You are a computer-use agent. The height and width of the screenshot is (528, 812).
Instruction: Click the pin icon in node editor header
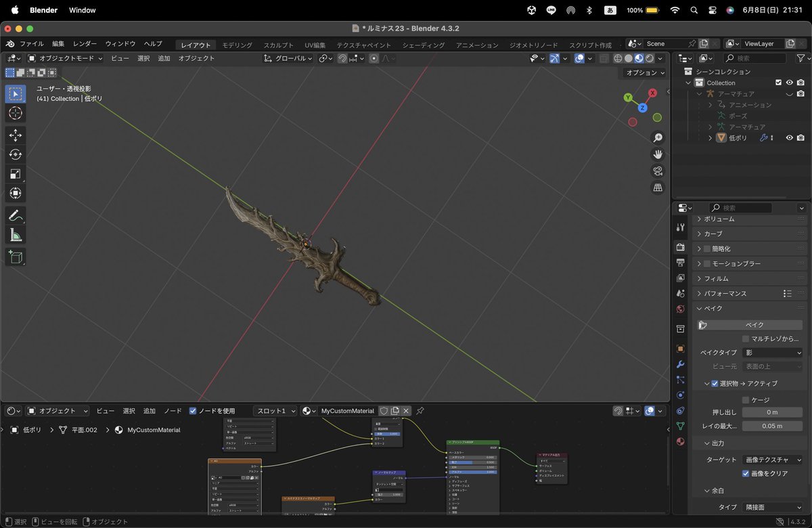[420, 411]
